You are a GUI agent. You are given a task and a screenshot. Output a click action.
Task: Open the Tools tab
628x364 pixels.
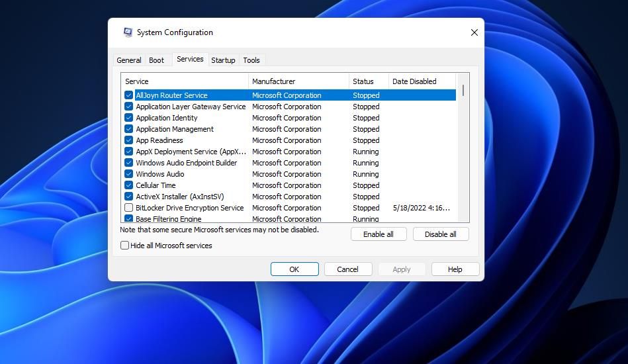click(x=251, y=60)
